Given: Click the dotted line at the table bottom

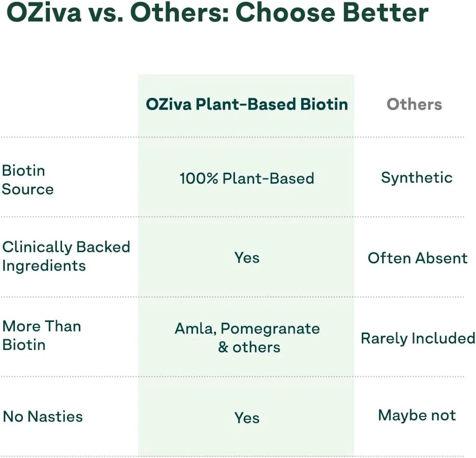Looking at the screenshot, I should click(70, 456).
